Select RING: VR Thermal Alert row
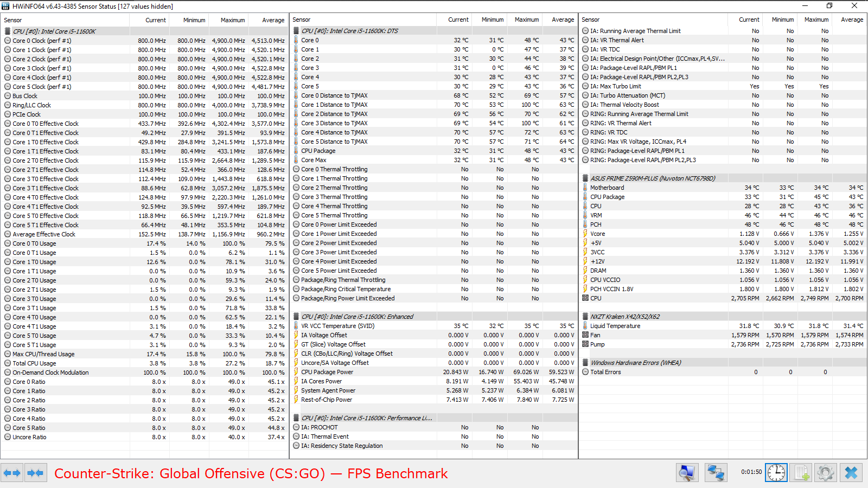 point(723,123)
